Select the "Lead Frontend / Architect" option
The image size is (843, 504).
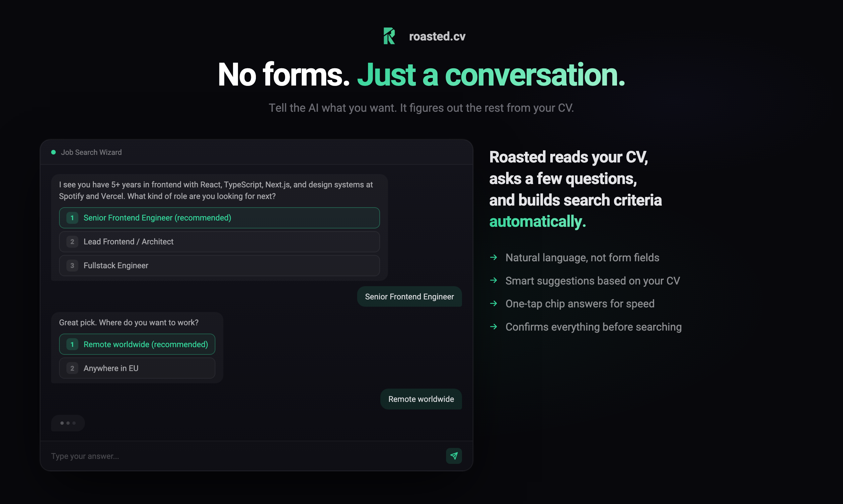pyautogui.click(x=219, y=242)
